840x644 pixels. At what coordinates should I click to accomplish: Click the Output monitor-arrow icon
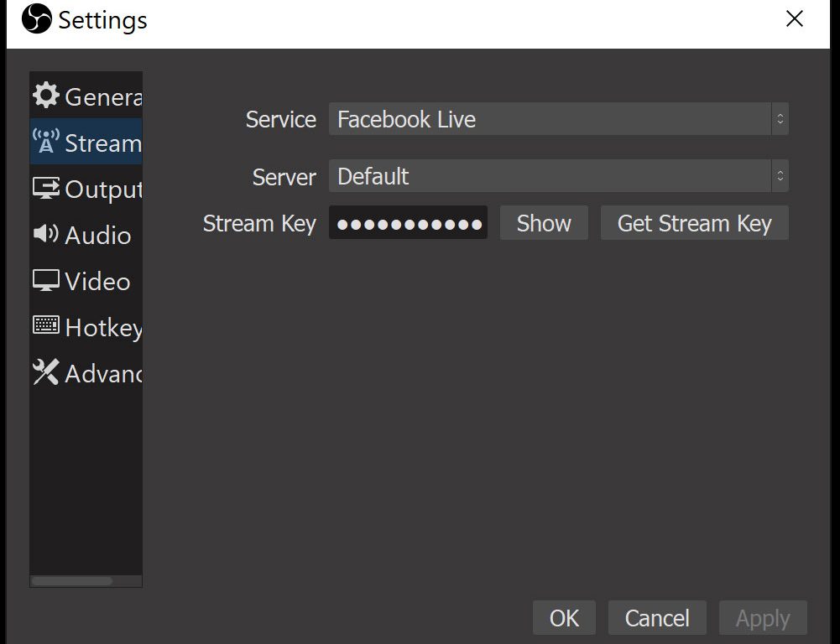[46, 188]
